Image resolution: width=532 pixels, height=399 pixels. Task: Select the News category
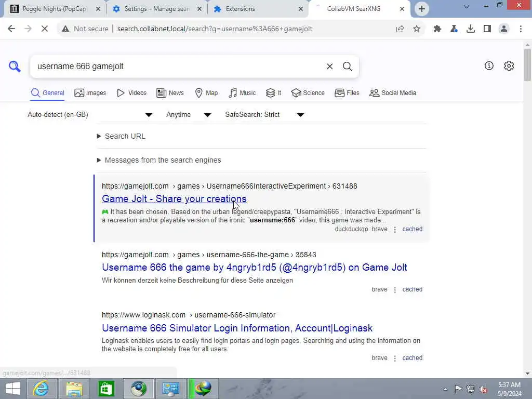click(170, 93)
